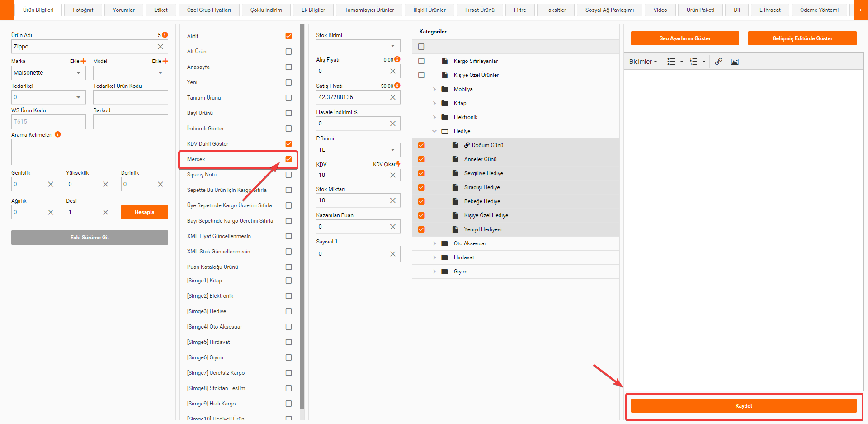Uncheck the Yeniyıl Hediyesi category
Image resolution: width=868 pixels, height=424 pixels.
click(x=421, y=229)
